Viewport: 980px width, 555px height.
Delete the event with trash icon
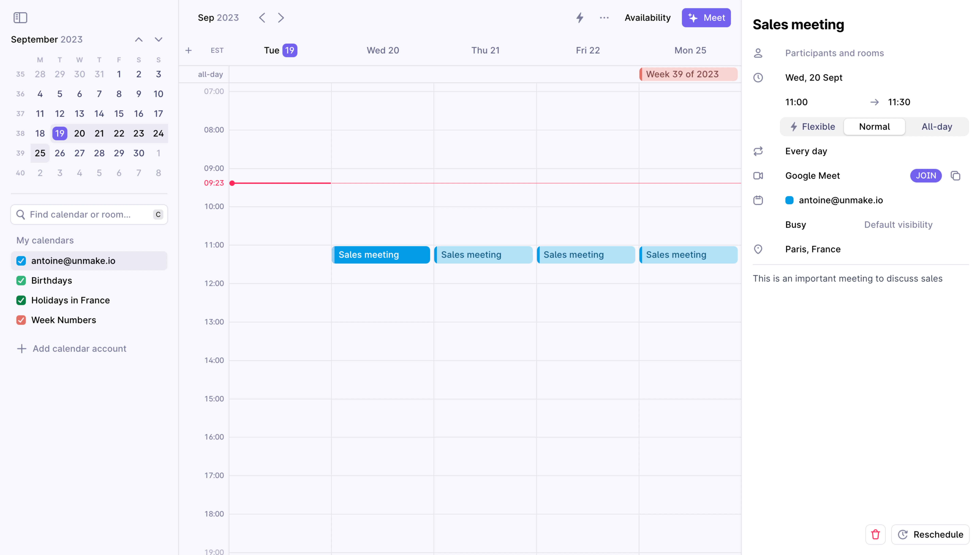[x=875, y=534]
